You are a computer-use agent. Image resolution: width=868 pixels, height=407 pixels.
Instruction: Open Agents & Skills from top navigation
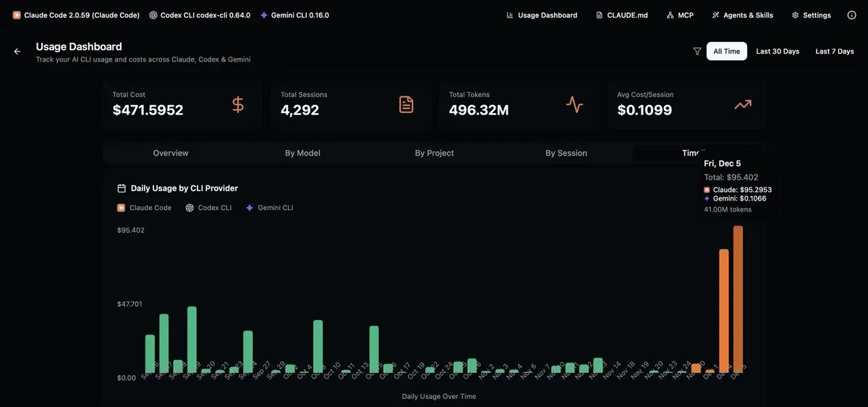(748, 15)
